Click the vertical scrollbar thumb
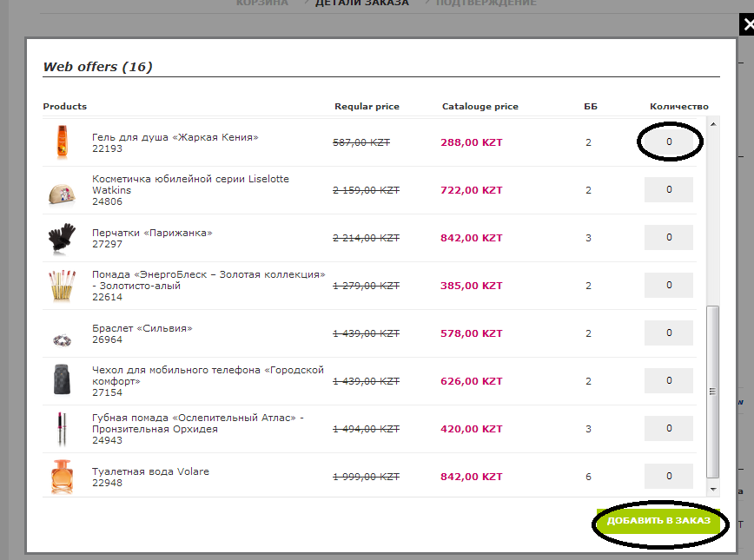The width and height of the screenshot is (754, 560). click(x=713, y=392)
